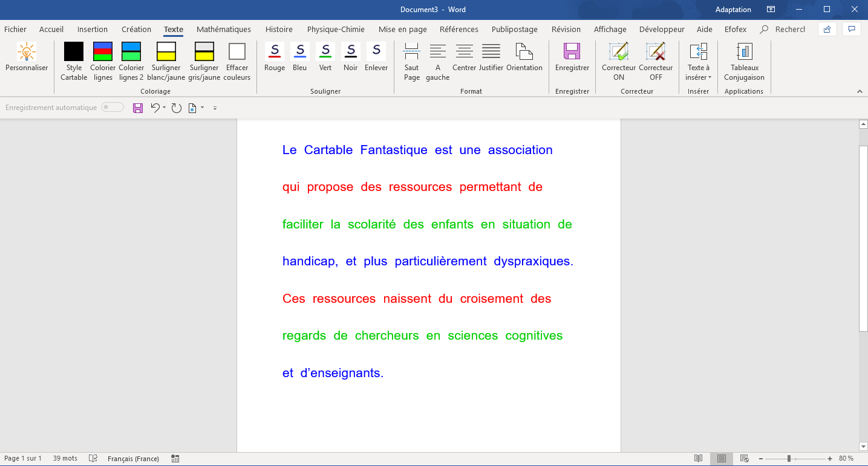Turn Correcteur OFF
Viewport: 868px width, 466px height.
(x=656, y=51)
